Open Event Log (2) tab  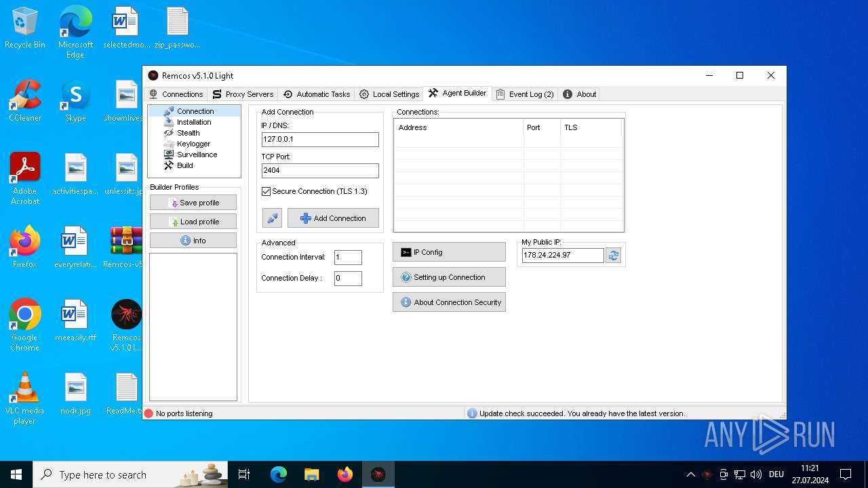point(526,94)
